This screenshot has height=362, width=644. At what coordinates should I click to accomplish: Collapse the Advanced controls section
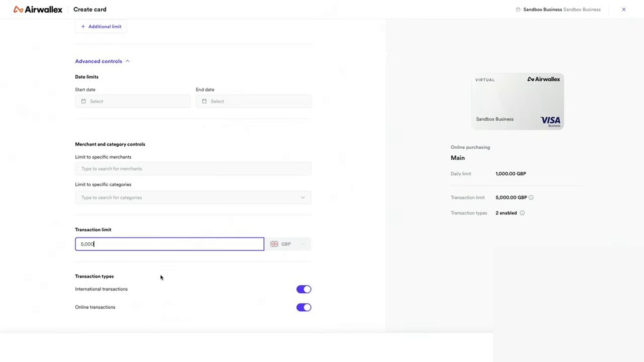click(102, 61)
